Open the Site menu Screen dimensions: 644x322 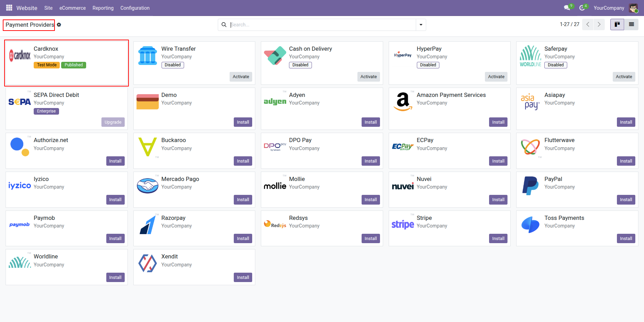[49, 8]
